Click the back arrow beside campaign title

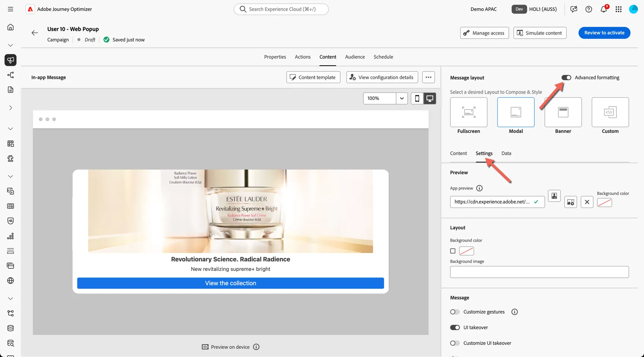(35, 33)
